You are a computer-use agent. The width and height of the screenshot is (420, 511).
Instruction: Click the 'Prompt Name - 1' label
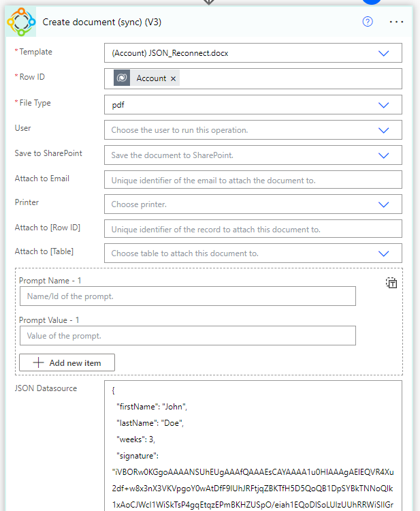50,281
